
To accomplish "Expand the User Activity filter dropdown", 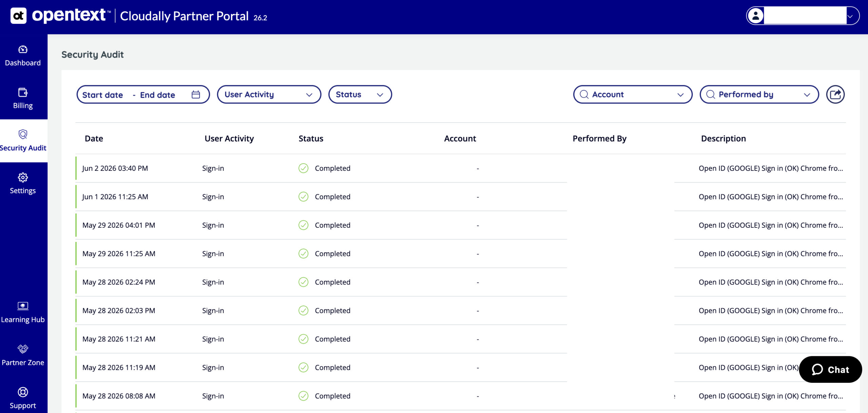I will 269,94.
